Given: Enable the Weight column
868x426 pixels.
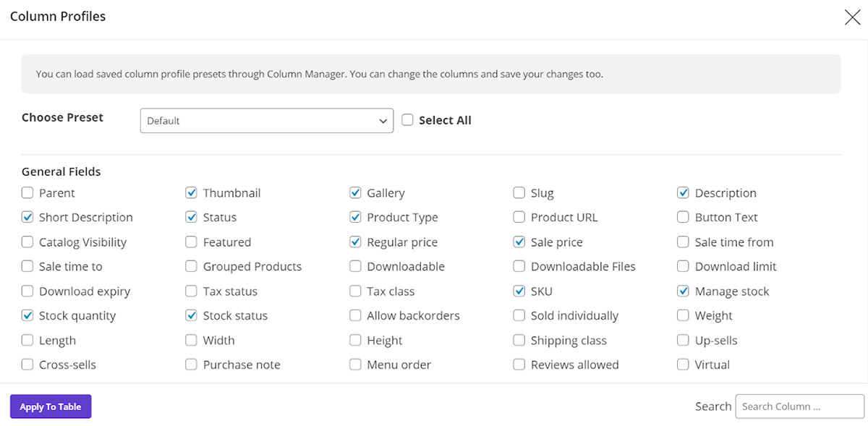Looking at the screenshot, I should (683, 315).
